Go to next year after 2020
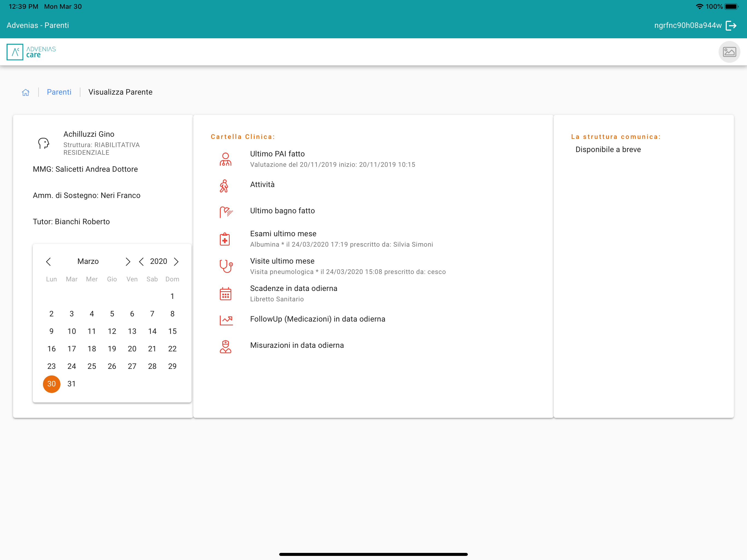The height and width of the screenshot is (560, 747). (176, 261)
